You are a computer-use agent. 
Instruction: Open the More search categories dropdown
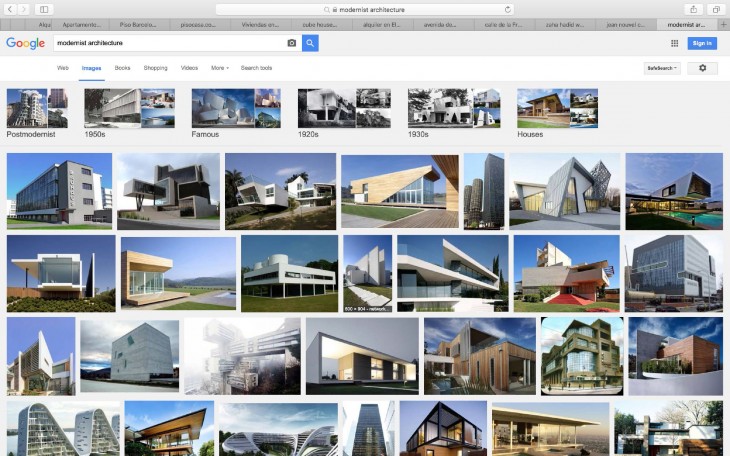tap(219, 68)
